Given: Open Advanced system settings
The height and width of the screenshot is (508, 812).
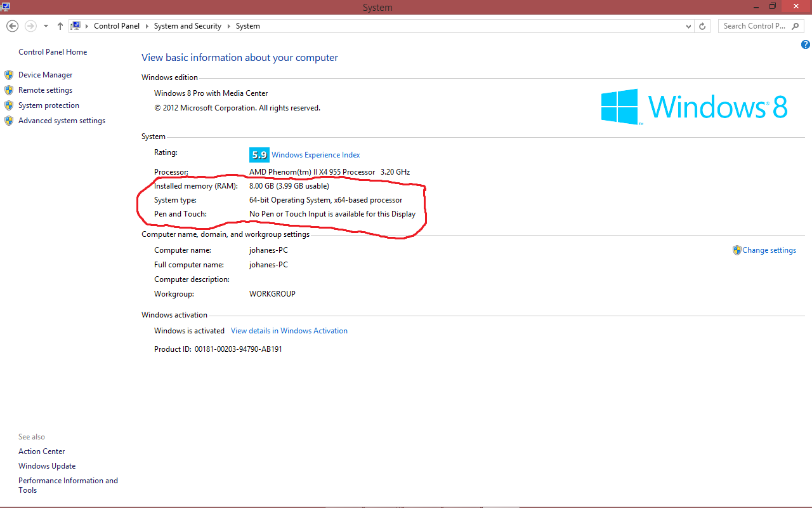Looking at the screenshot, I should (x=62, y=120).
